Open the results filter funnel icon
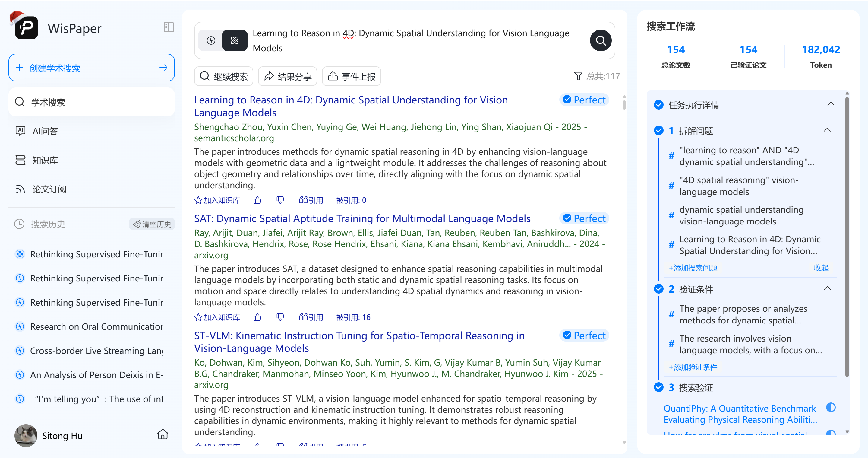 click(x=578, y=76)
